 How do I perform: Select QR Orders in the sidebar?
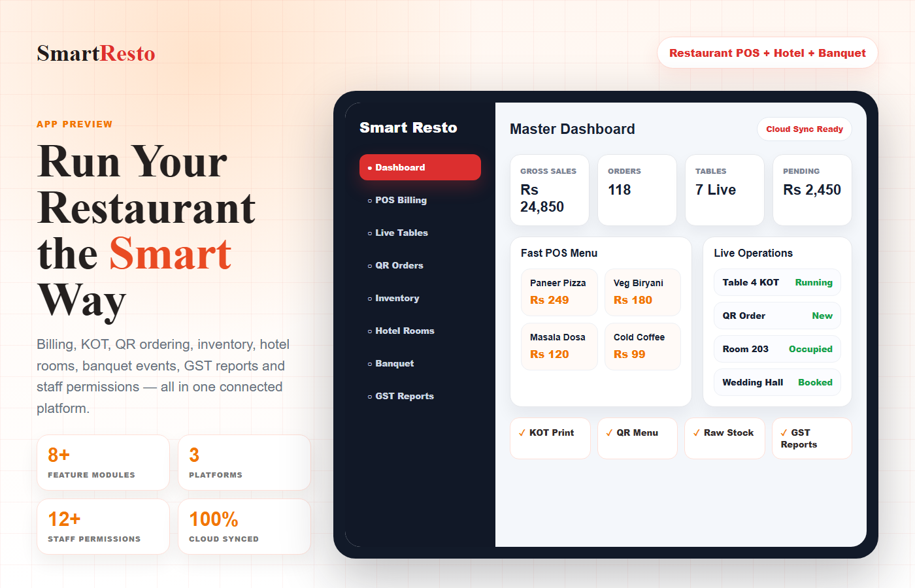[x=420, y=265]
